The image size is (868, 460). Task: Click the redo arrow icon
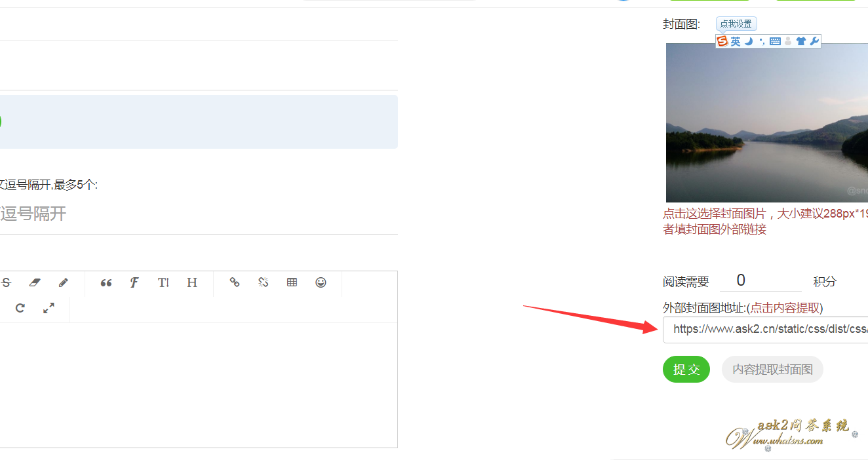[x=20, y=308]
